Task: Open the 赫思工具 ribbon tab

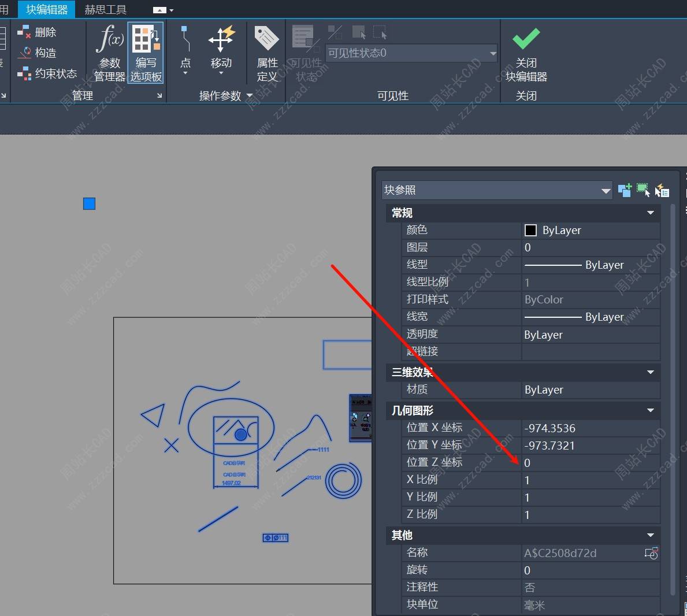Action: pos(105,10)
